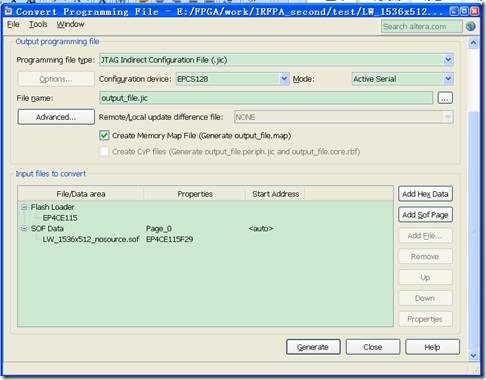Toggle Create Memory Map File checkbox
The height and width of the screenshot is (380, 486).
pos(104,135)
